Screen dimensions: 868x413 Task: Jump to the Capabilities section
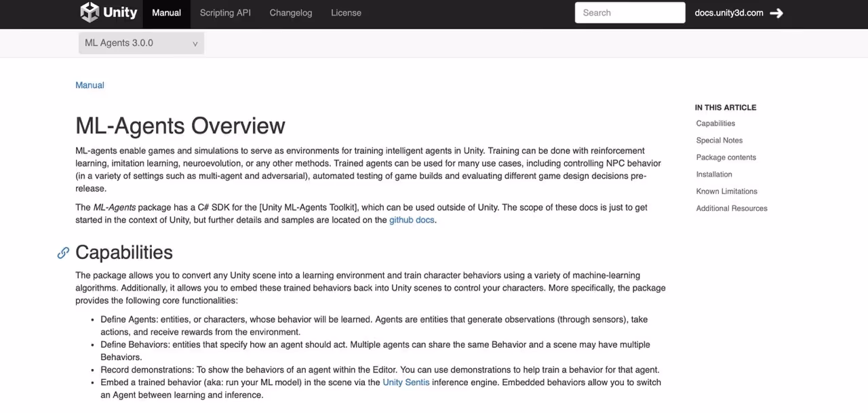point(715,123)
